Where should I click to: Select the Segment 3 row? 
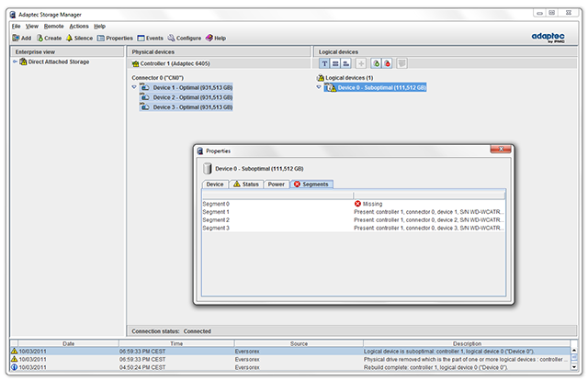353,229
